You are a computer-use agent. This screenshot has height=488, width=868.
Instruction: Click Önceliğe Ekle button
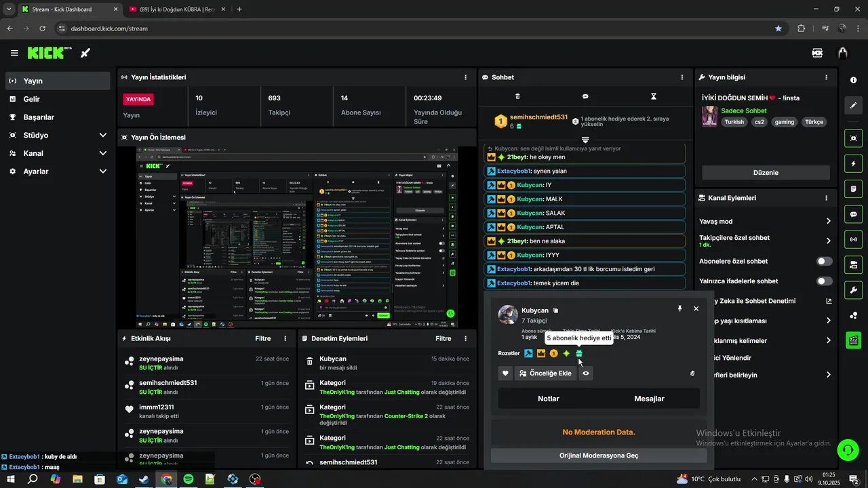pos(545,373)
